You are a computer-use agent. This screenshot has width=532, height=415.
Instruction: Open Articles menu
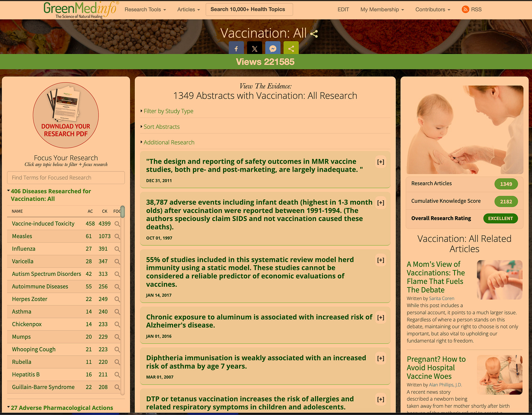[x=189, y=9]
